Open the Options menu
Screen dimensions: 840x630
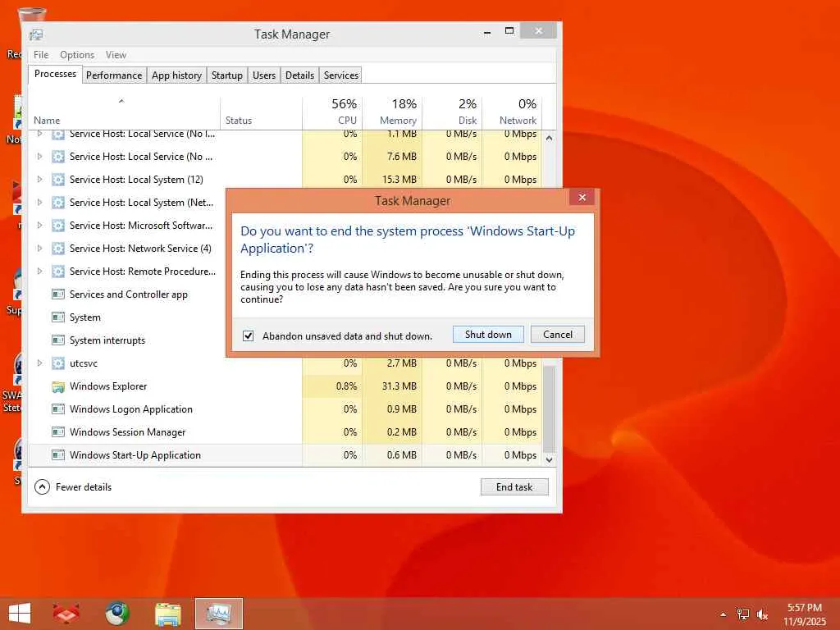click(77, 55)
